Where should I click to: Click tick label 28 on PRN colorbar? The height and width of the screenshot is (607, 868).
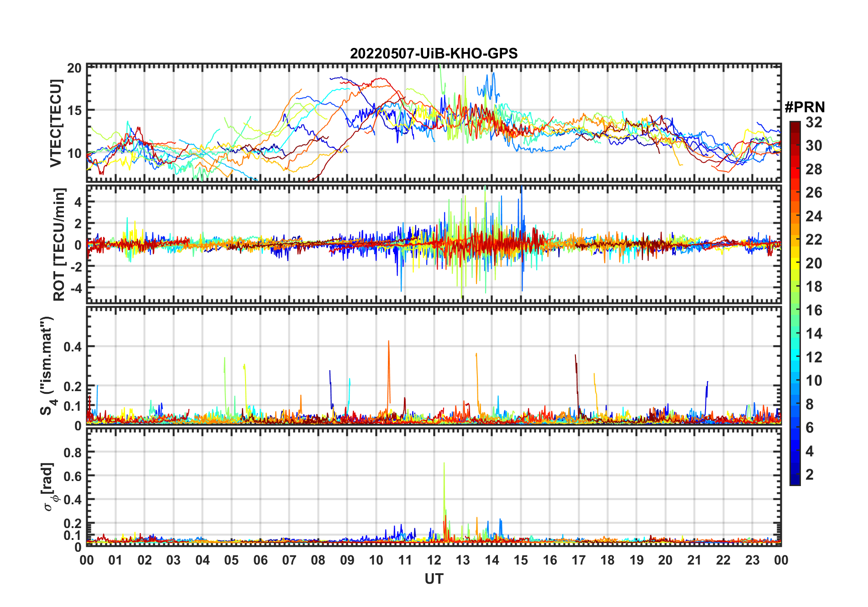[814, 169]
